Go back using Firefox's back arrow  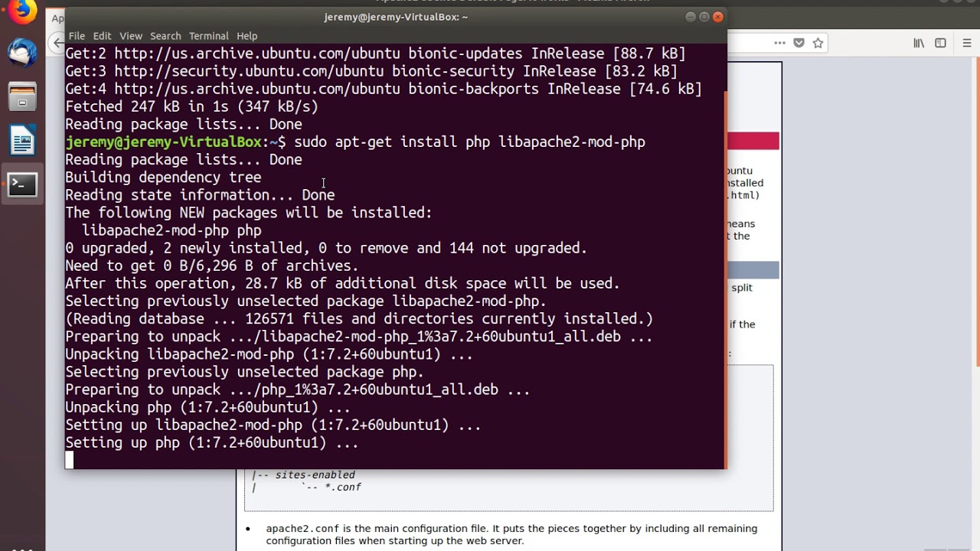tap(58, 44)
